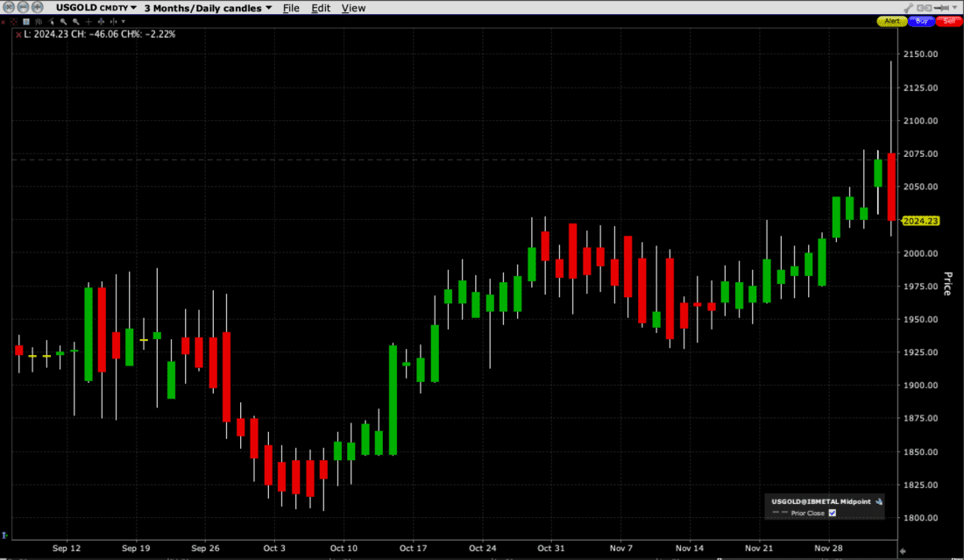964x560 pixels.
Task: Open the small arrow menu beside pushpin
Action: pyautogui.click(x=954, y=7)
